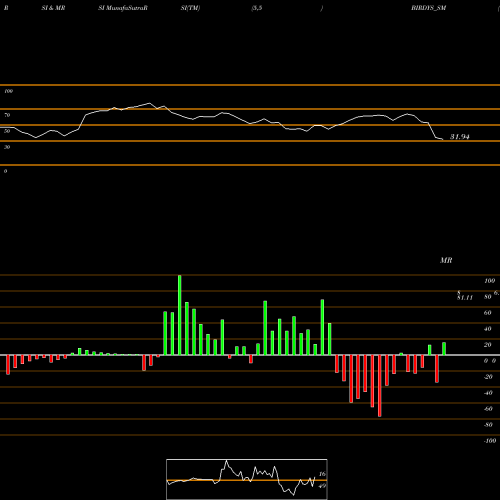Click the SI(TM) header label
Image resolution: width=500 pixels, height=500 pixels.
(190, 8)
